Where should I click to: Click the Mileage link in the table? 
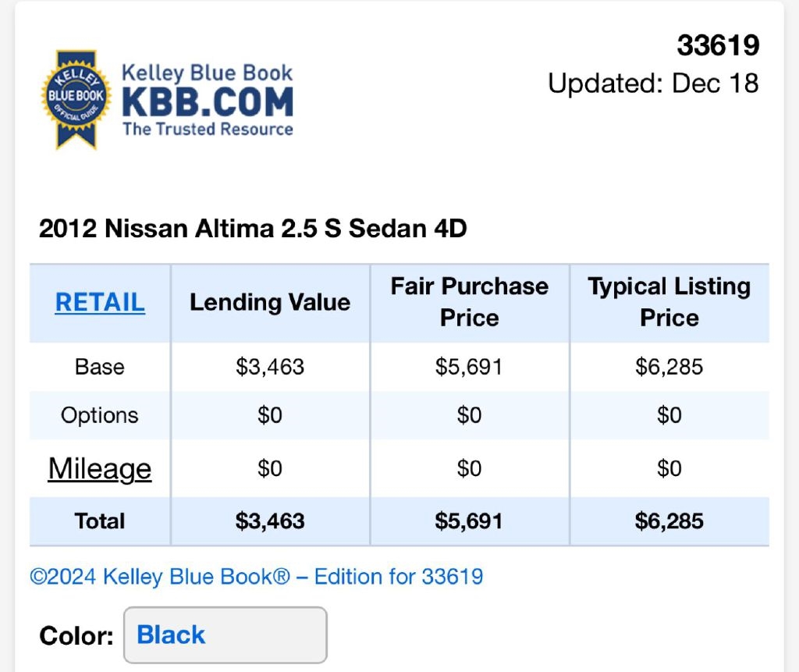tap(100, 468)
